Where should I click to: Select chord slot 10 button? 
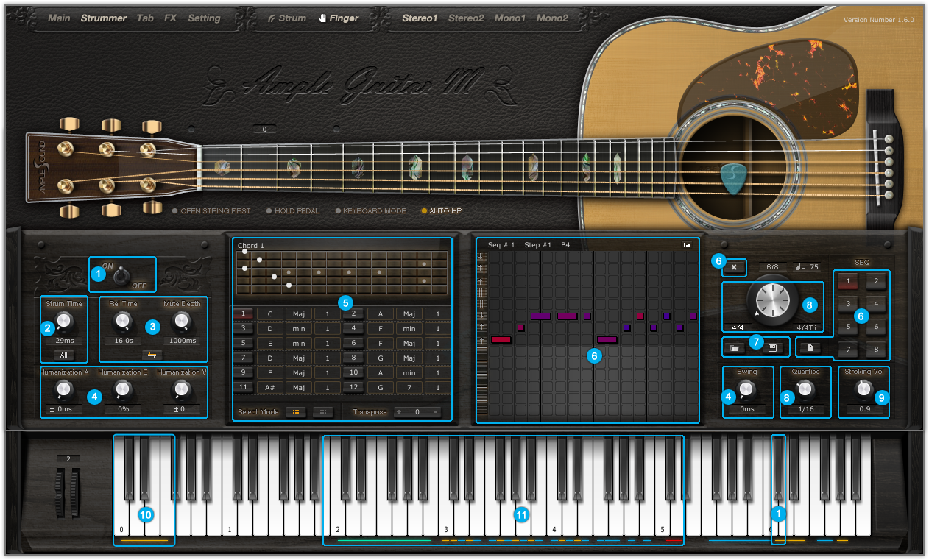pyautogui.click(x=353, y=372)
